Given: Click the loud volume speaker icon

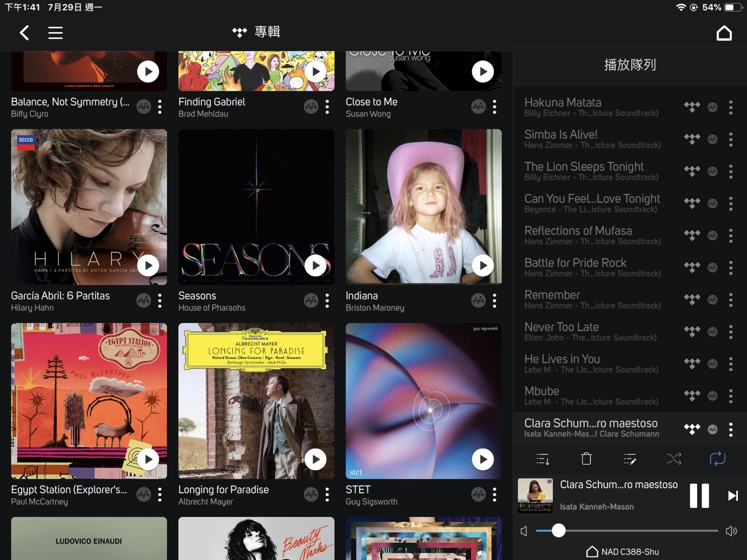Looking at the screenshot, I should pyautogui.click(x=731, y=531).
